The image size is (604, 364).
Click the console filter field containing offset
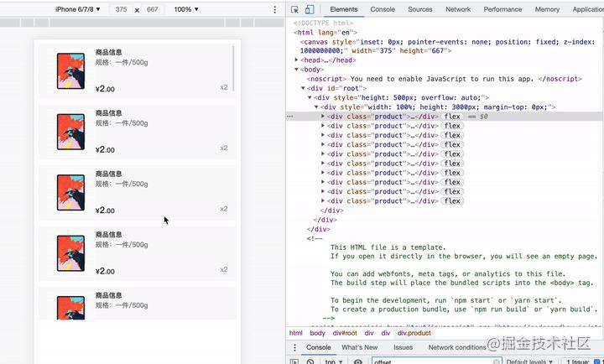pos(437,361)
